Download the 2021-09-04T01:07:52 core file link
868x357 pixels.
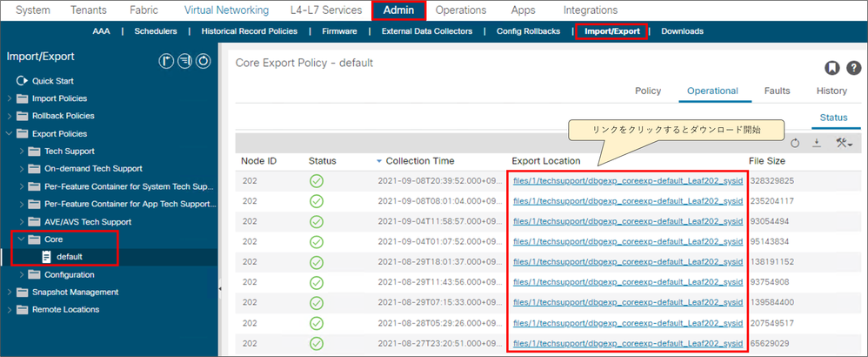point(628,242)
